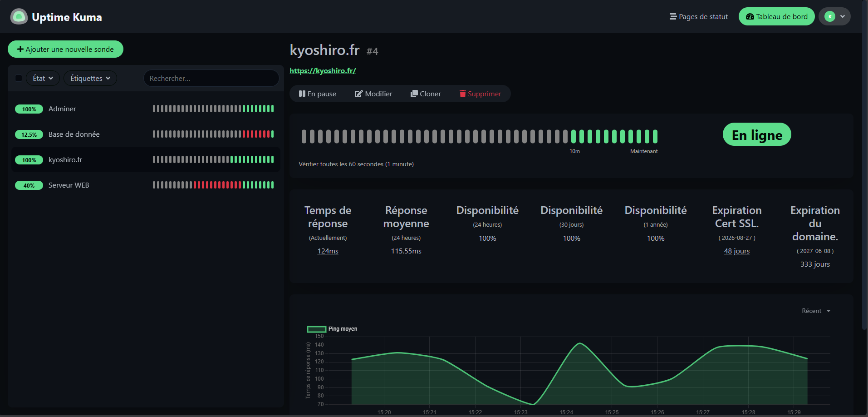Click the page vertical scrollbar

864,164
